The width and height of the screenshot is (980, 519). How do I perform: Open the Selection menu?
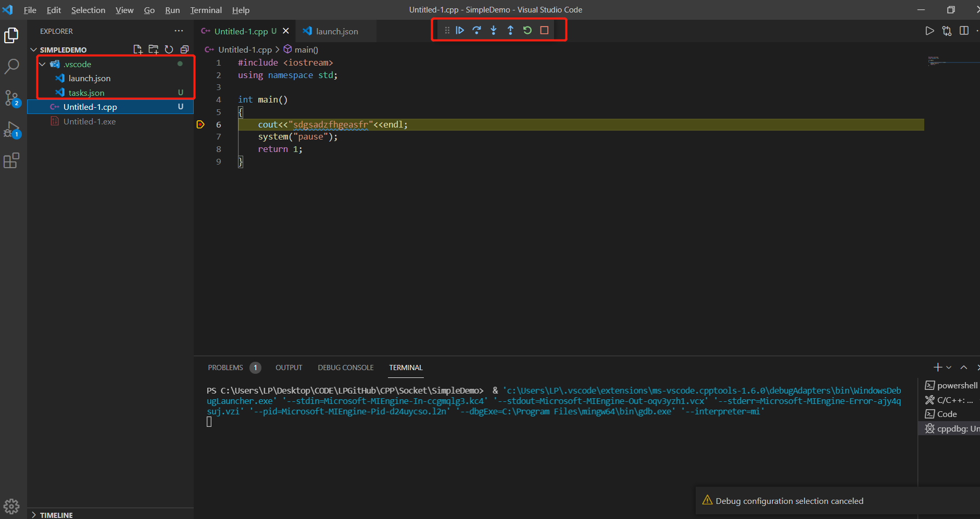coord(88,10)
